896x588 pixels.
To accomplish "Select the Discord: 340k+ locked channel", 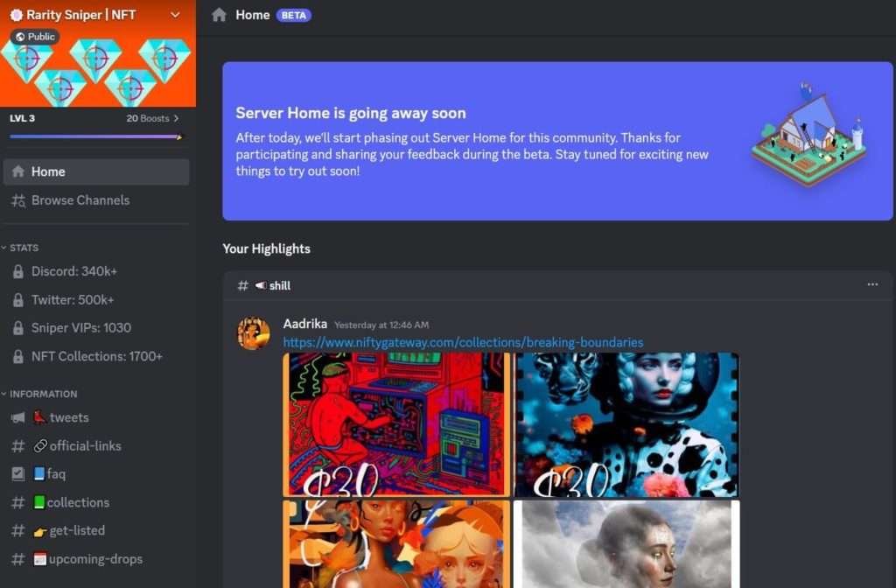I will point(96,271).
